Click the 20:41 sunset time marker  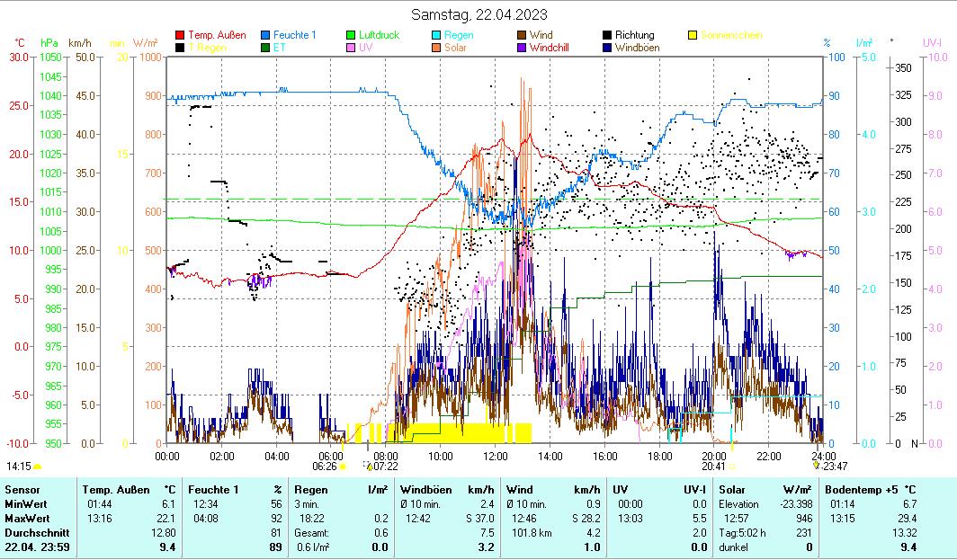(712, 466)
